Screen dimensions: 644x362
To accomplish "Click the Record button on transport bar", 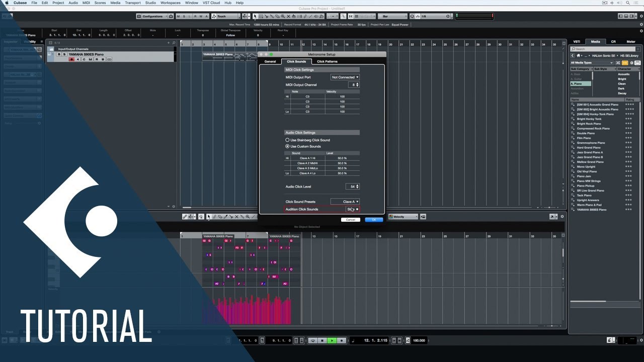I will pos(342,340).
